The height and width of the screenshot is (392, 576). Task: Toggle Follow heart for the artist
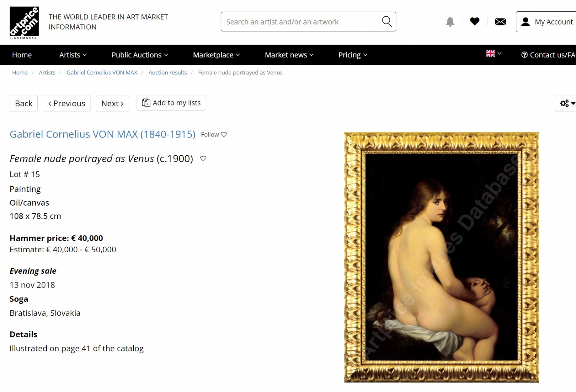224,134
